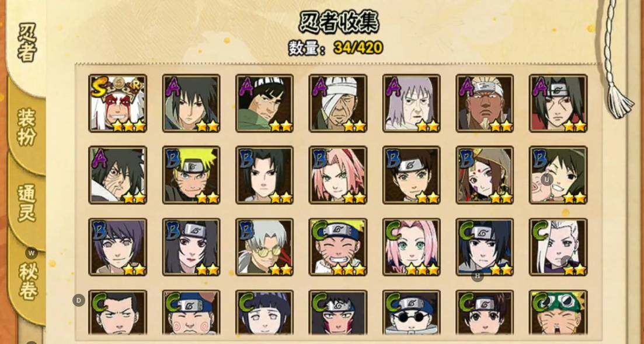The image size is (644, 344).
Task: Pick the C-rank Hinata portrait
Action: 264,313
